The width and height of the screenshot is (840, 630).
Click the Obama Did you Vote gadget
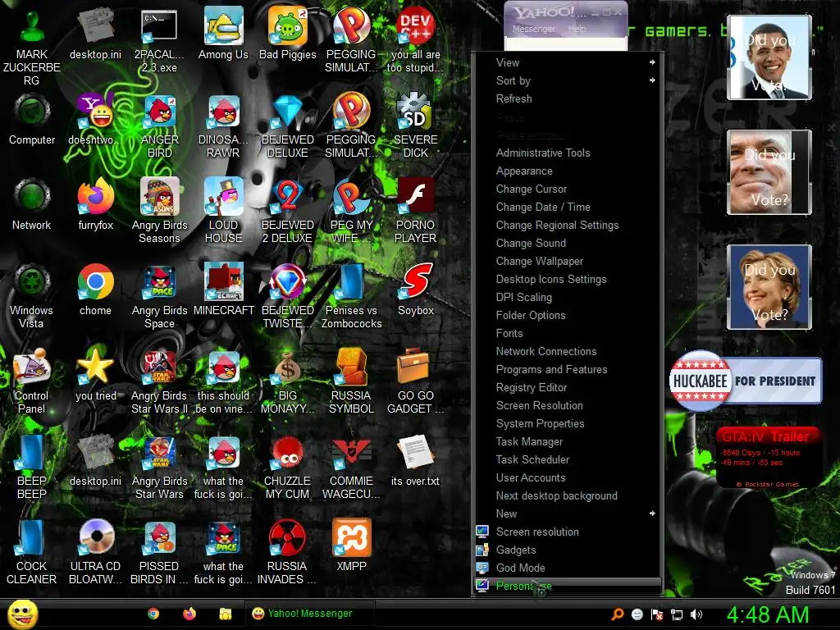769,57
